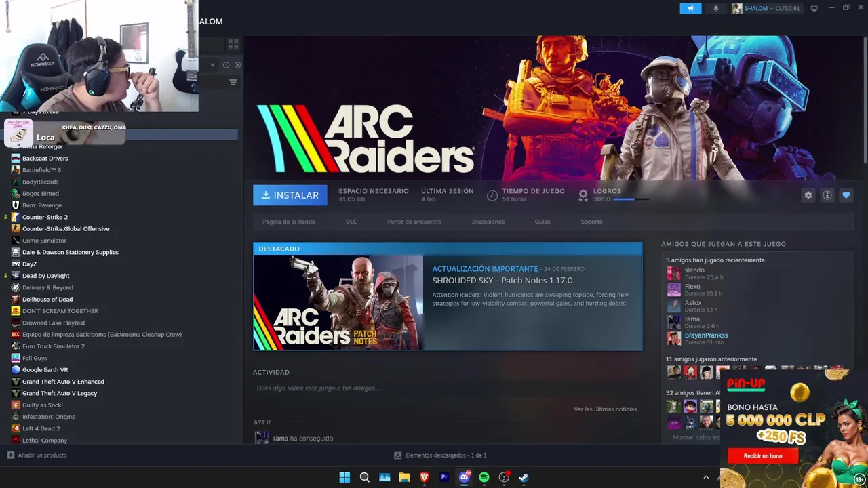
Task: Open Brave browser from the taskbar
Action: click(425, 477)
